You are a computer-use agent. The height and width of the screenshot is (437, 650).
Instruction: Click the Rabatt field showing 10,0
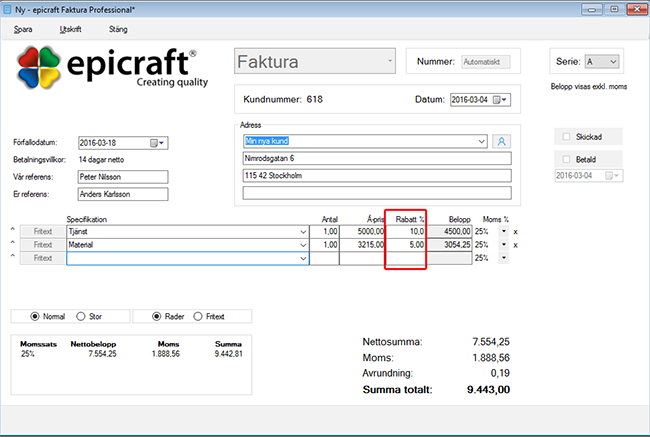(406, 232)
